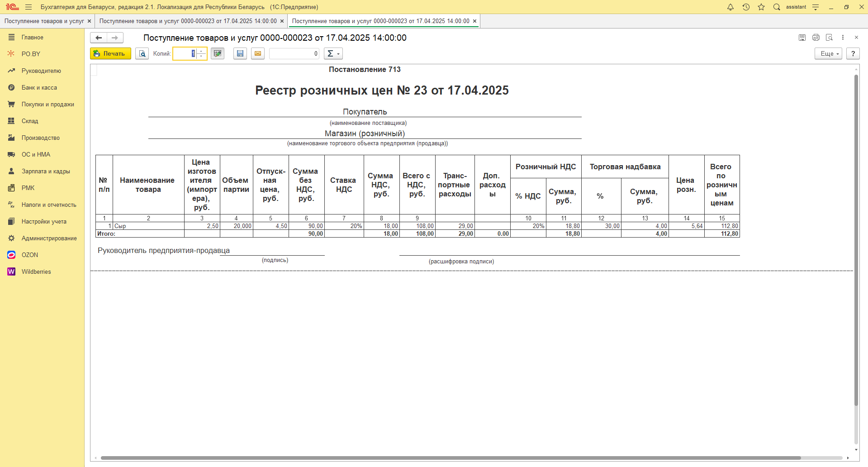Open the service settings menu by assistant
Screen dimensions: 868x467
pos(816,7)
